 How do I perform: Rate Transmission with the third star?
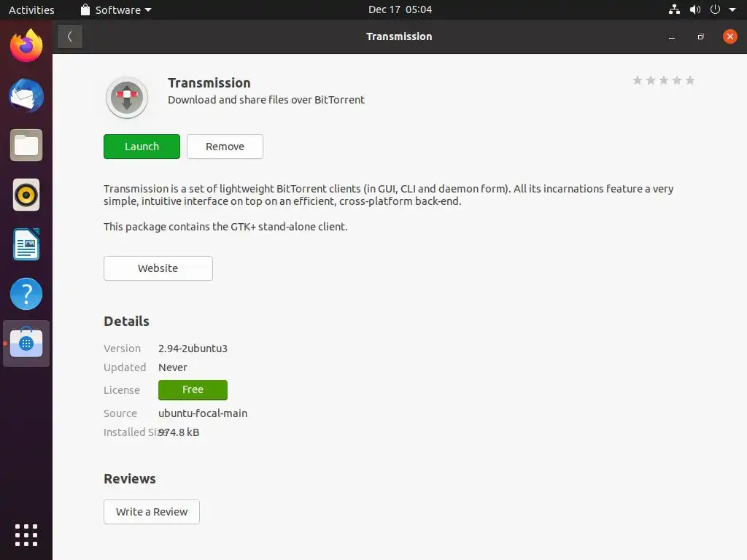[x=664, y=80]
